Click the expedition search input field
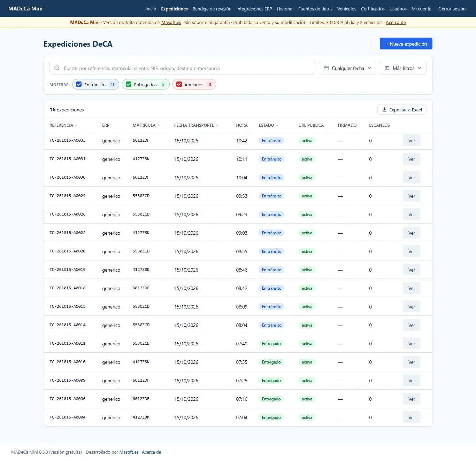 (182, 68)
